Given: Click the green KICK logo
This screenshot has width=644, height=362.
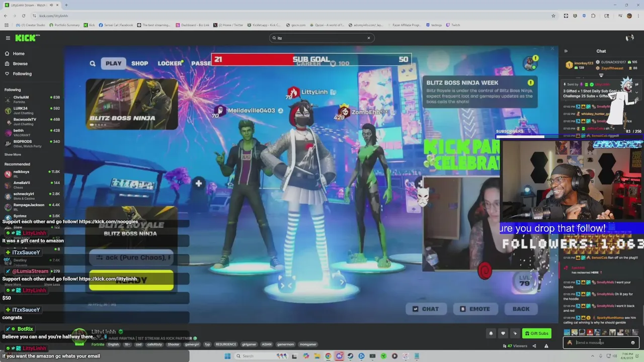Looking at the screenshot, I should [27, 38].
